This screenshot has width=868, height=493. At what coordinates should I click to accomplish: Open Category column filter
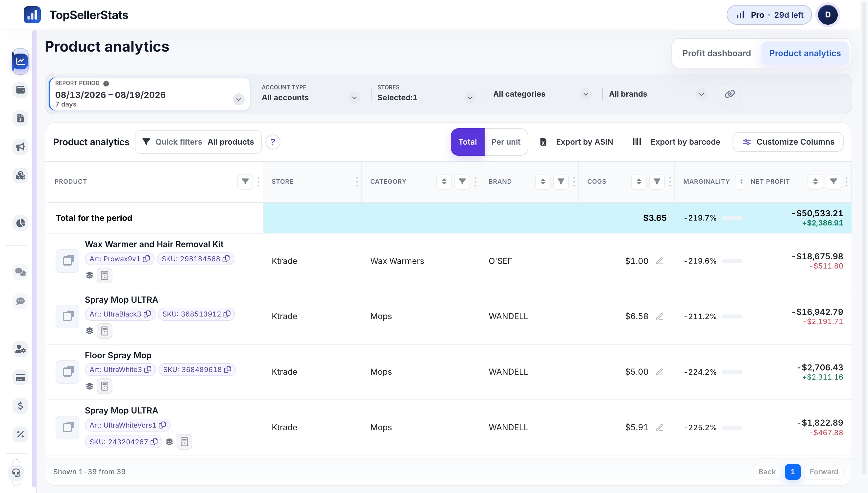[462, 182]
